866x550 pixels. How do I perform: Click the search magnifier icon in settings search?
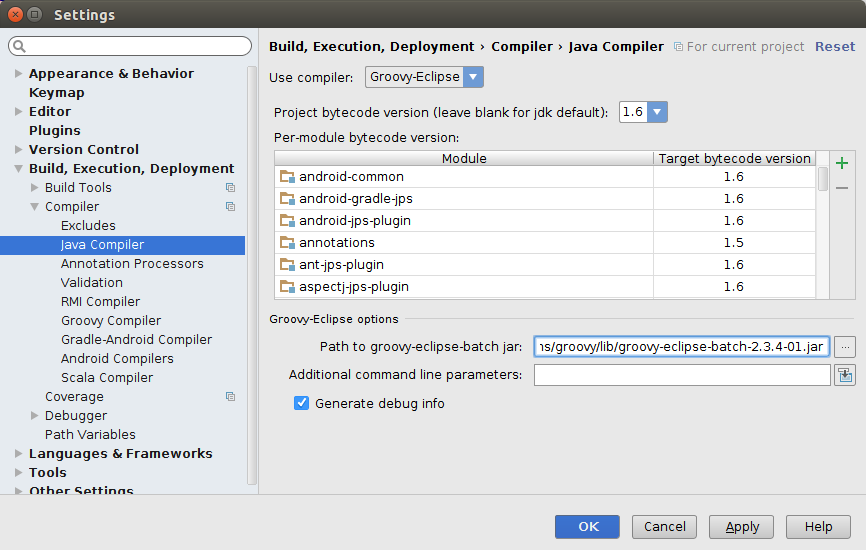pyautogui.click(x=19, y=46)
